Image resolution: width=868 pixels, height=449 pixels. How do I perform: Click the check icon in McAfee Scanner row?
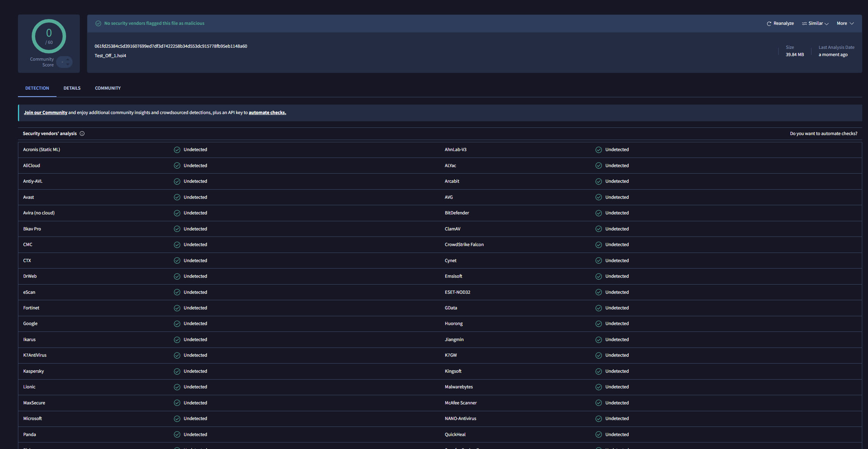(598, 403)
